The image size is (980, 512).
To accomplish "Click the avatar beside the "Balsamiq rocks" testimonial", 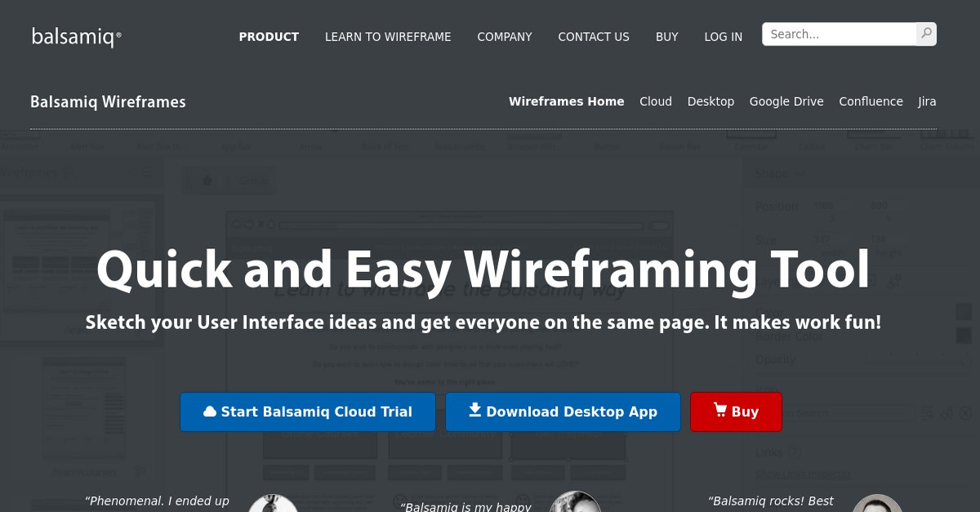I will point(877,503).
